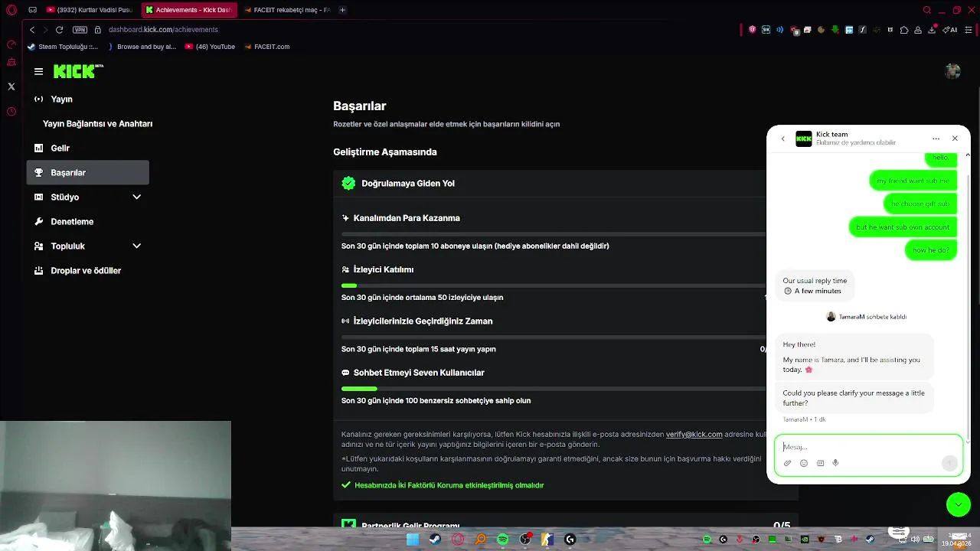Open the emoji picker in chat
The image size is (980, 551).
[804, 463]
